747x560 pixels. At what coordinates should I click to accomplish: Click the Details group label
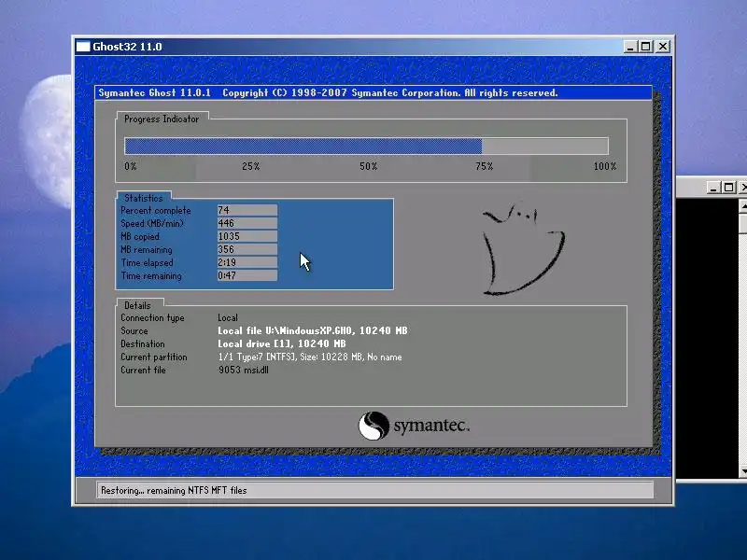(x=137, y=306)
